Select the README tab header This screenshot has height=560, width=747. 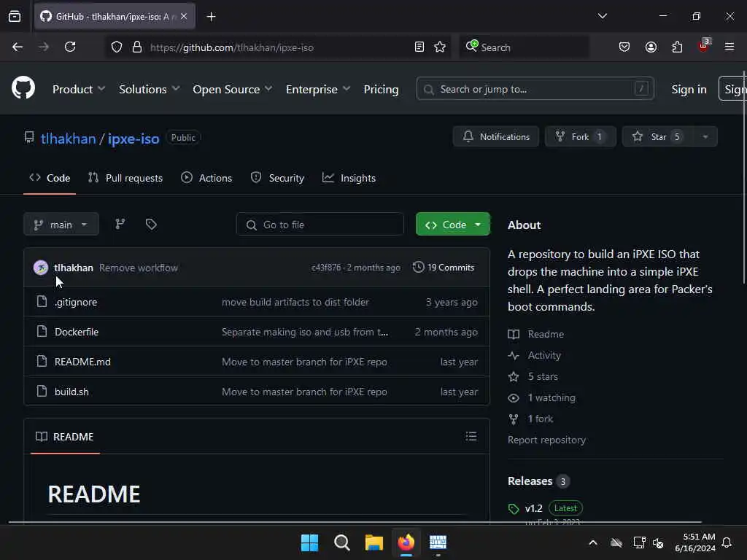tap(65, 437)
